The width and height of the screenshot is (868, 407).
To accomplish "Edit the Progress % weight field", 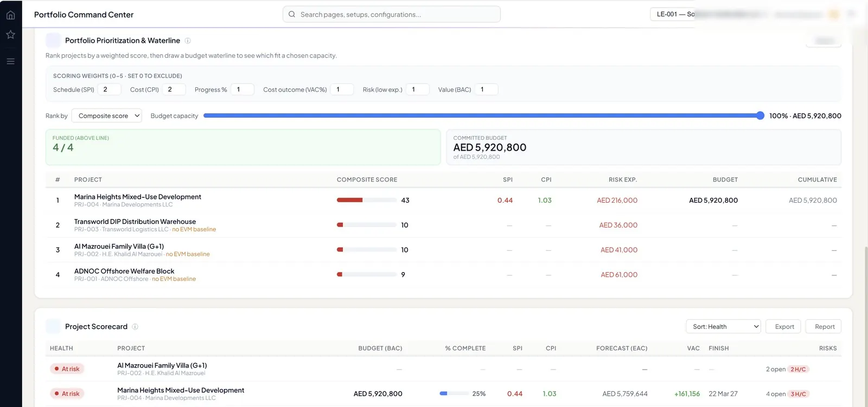I will tap(242, 89).
